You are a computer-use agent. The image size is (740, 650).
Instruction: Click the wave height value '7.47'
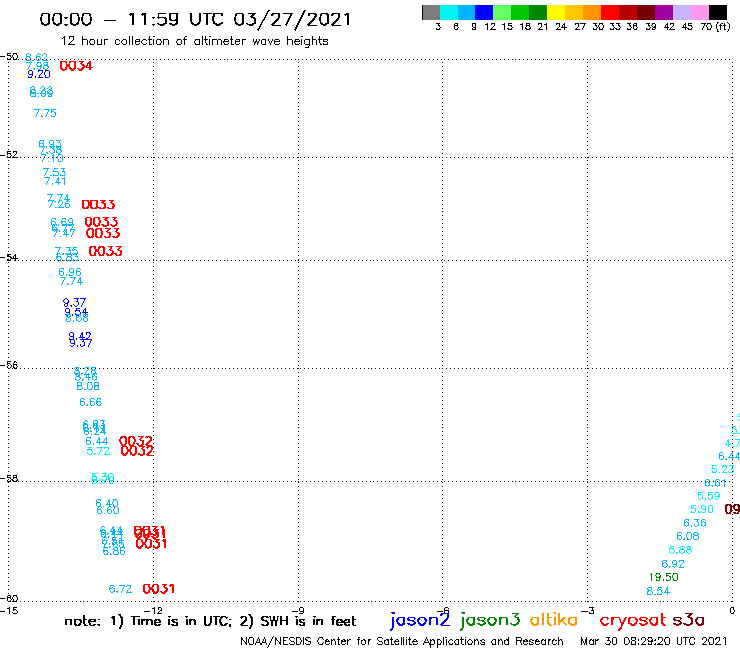[64, 233]
